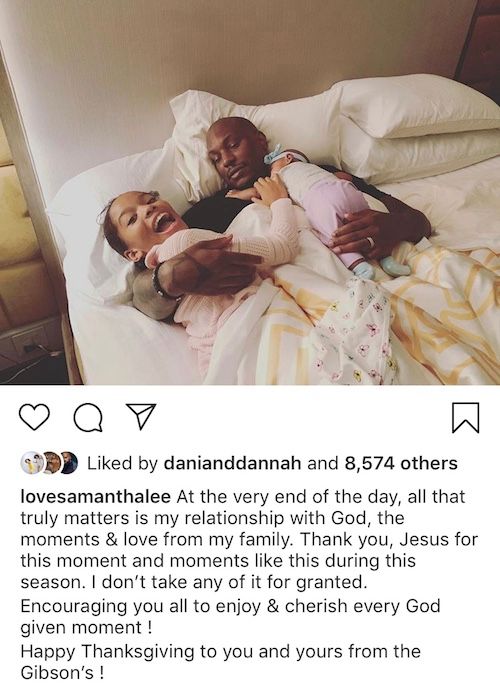
Task: Like the post with the heart icon
Action: click(x=34, y=416)
